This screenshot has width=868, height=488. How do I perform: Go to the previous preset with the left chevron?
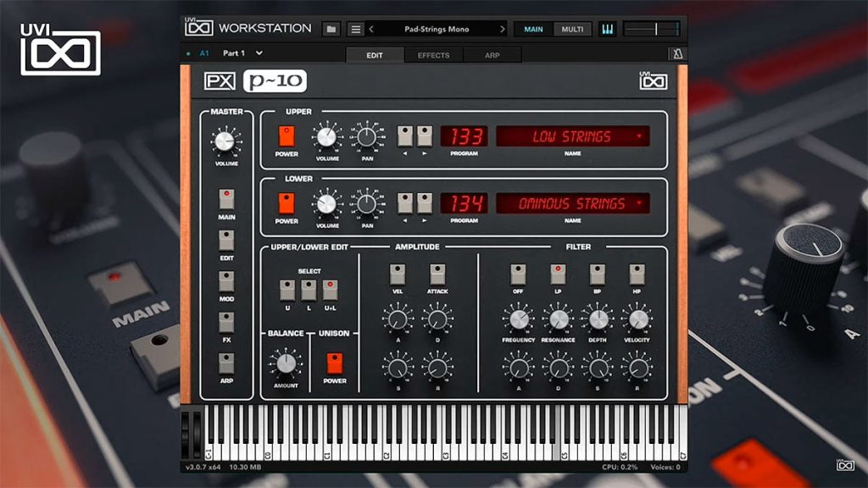point(371,30)
